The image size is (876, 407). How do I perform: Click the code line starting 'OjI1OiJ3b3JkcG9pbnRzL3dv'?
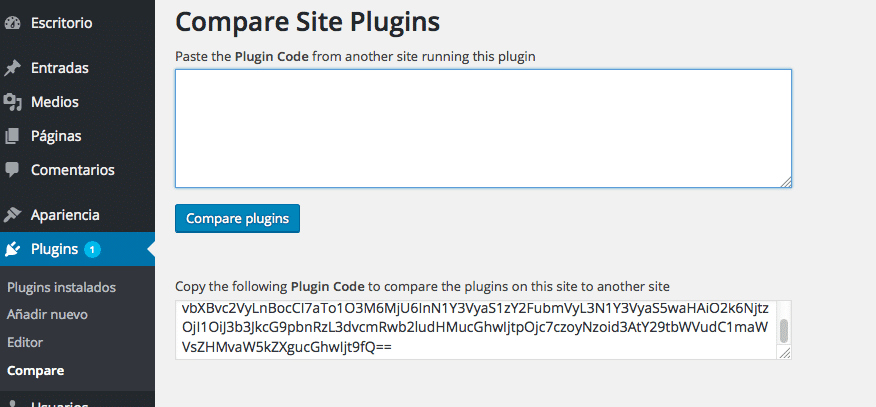tap(475, 327)
